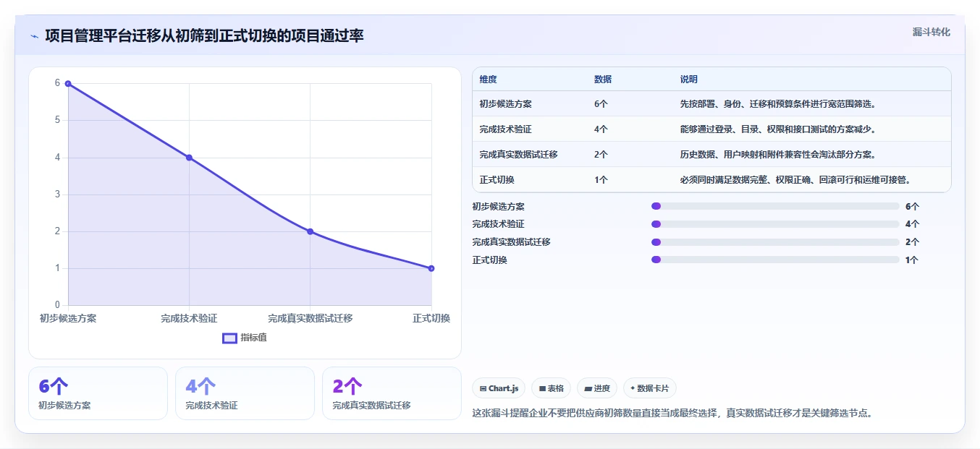The width and height of the screenshot is (980, 449).
Task: Click the icon in the Chart.js chip
Action: pos(483,389)
